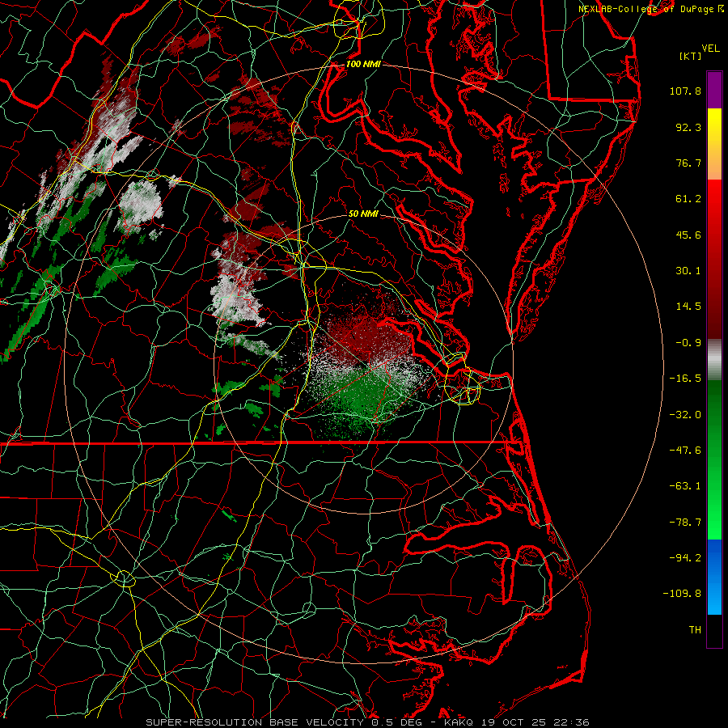Viewport: 728px width, 728px height.
Task: Click the -47.6 velocity scale value
Action: tap(685, 451)
